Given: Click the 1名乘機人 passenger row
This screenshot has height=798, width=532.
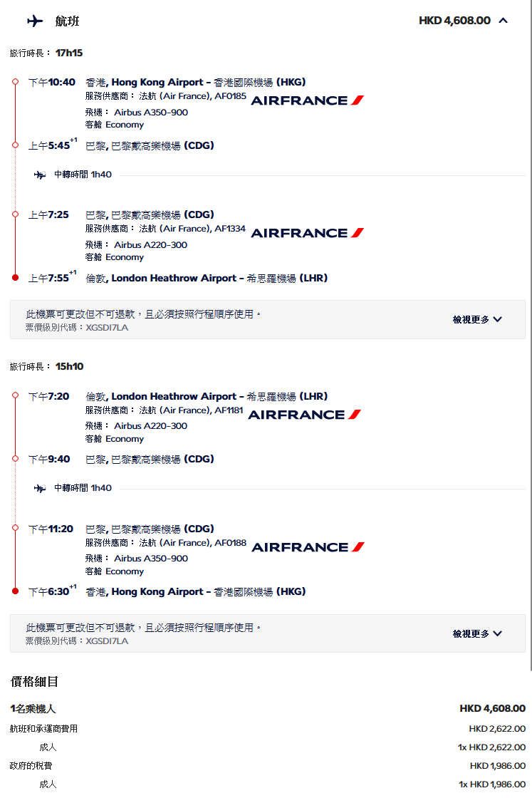Looking at the screenshot, I should point(268,708).
